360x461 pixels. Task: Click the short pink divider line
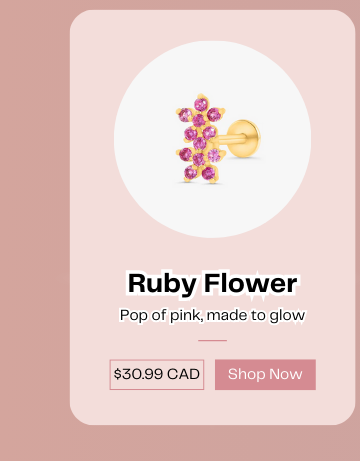point(212,340)
